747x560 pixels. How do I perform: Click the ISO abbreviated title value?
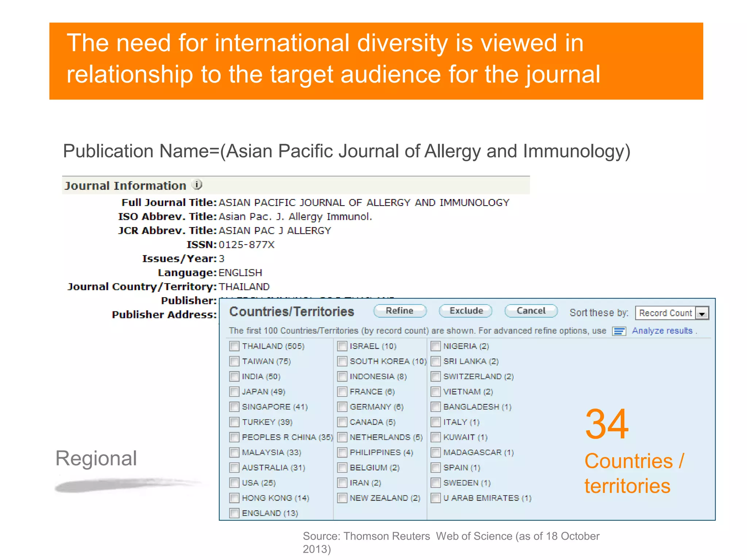[x=295, y=217]
